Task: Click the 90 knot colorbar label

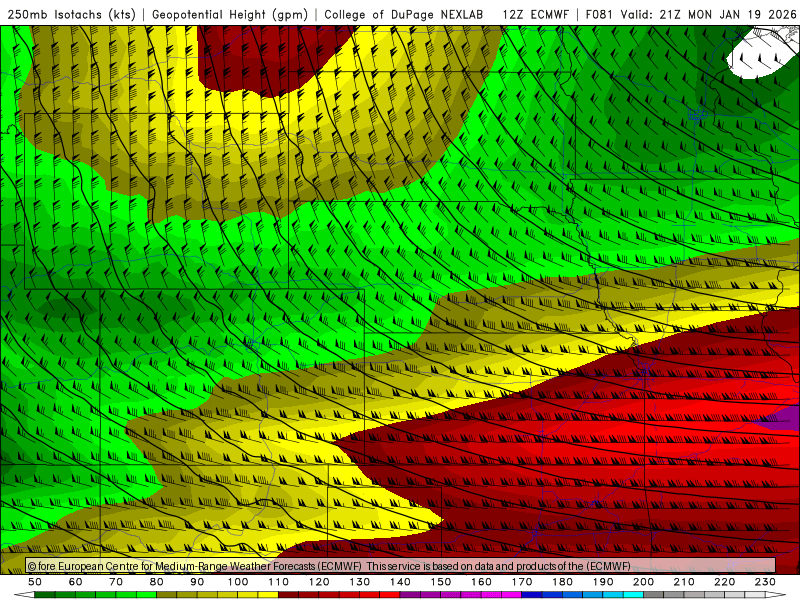Action: (197, 582)
